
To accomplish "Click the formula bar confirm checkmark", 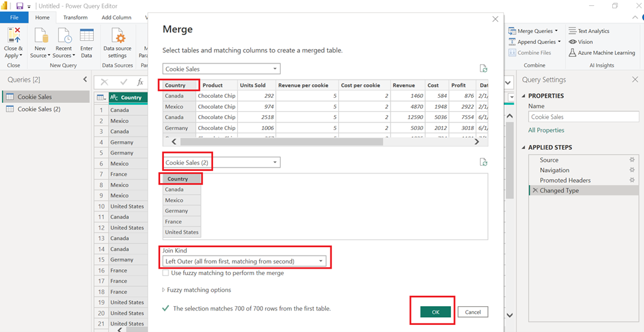I will (x=124, y=82).
